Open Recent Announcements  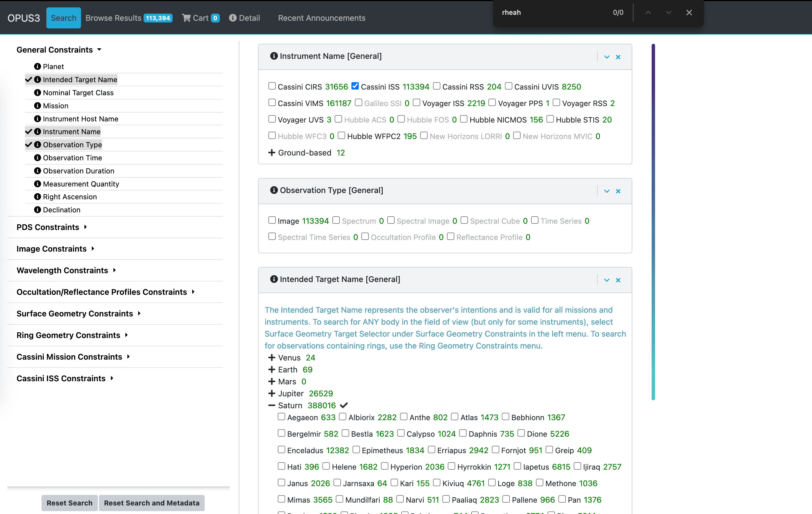(321, 18)
